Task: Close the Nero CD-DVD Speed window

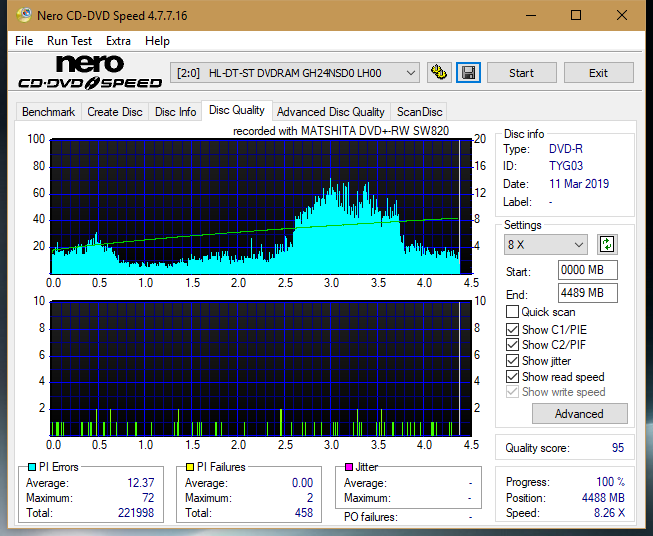Action: pos(622,15)
